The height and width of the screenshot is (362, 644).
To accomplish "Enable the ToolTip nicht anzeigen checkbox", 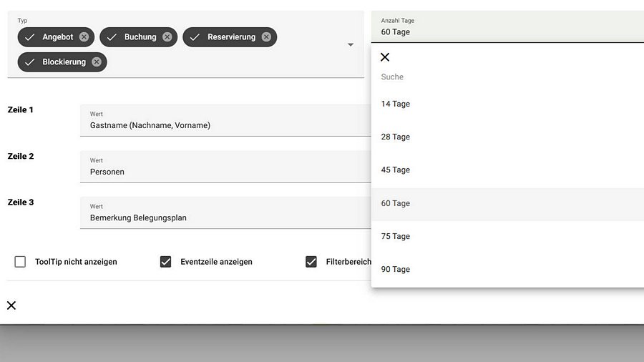I will [20, 262].
